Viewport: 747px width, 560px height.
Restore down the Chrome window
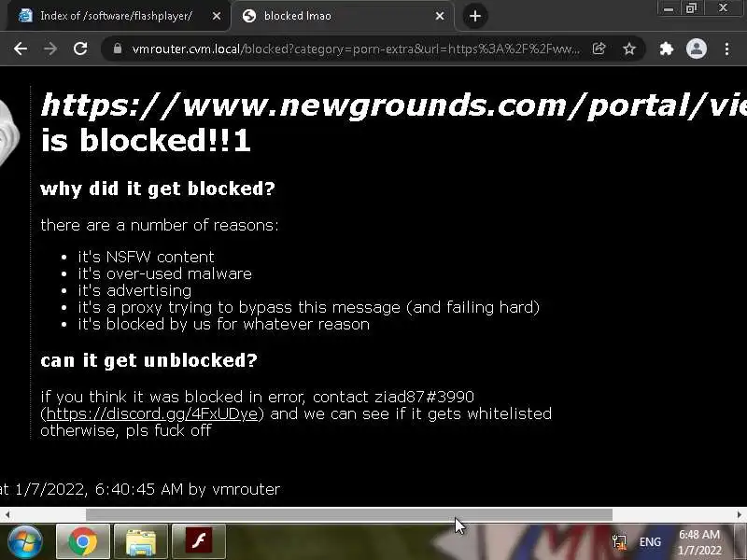(691, 8)
